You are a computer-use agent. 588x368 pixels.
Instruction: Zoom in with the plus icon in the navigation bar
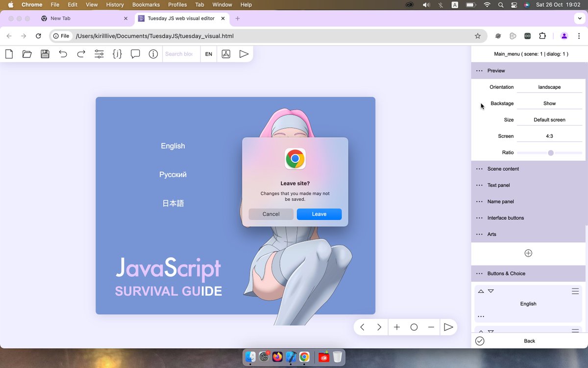tap(397, 327)
